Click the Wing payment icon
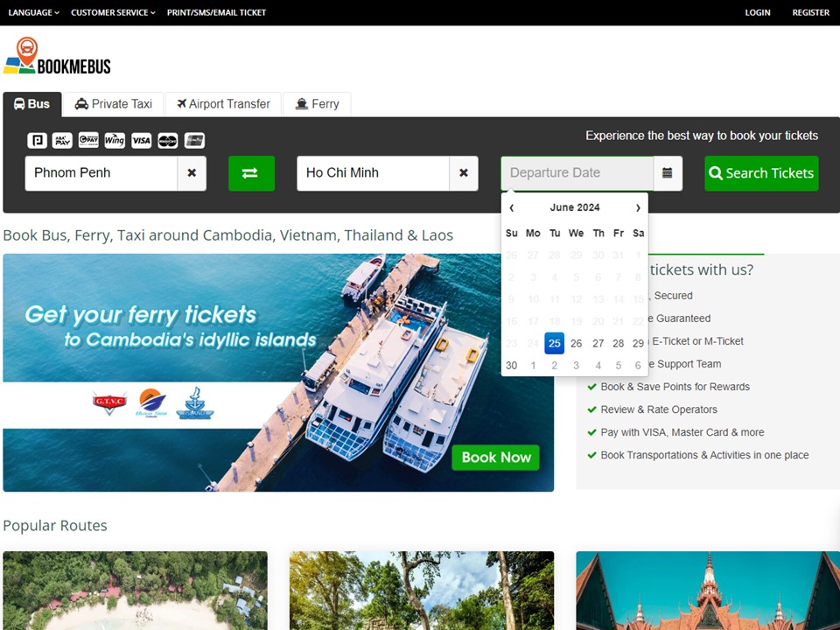Viewport: 840px width, 630px height. [x=115, y=140]
